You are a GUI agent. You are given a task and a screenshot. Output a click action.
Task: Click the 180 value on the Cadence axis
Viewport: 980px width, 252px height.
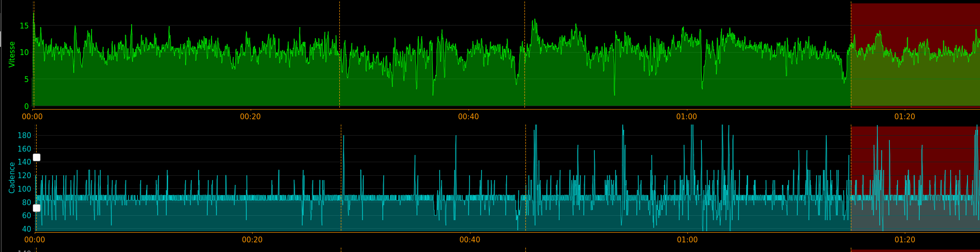24,136
